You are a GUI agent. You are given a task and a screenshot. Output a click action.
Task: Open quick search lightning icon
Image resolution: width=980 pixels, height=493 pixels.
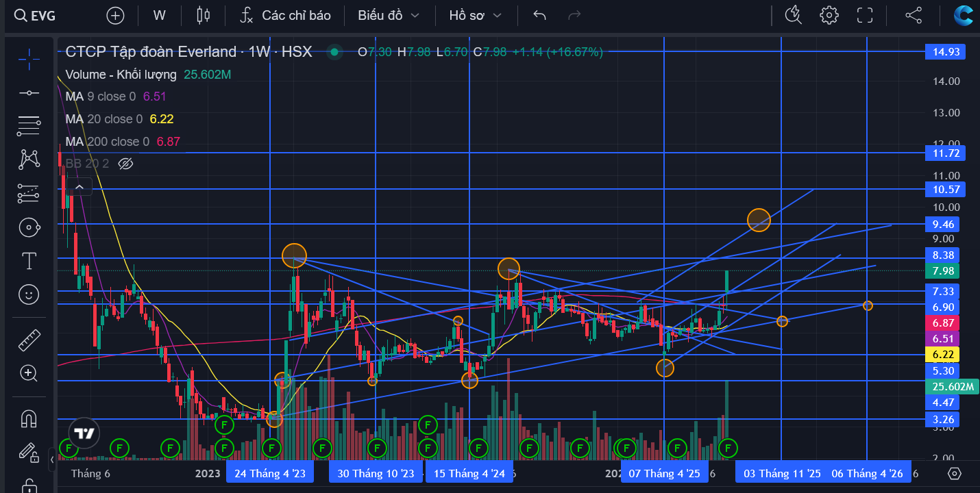[x=793, y=15]
